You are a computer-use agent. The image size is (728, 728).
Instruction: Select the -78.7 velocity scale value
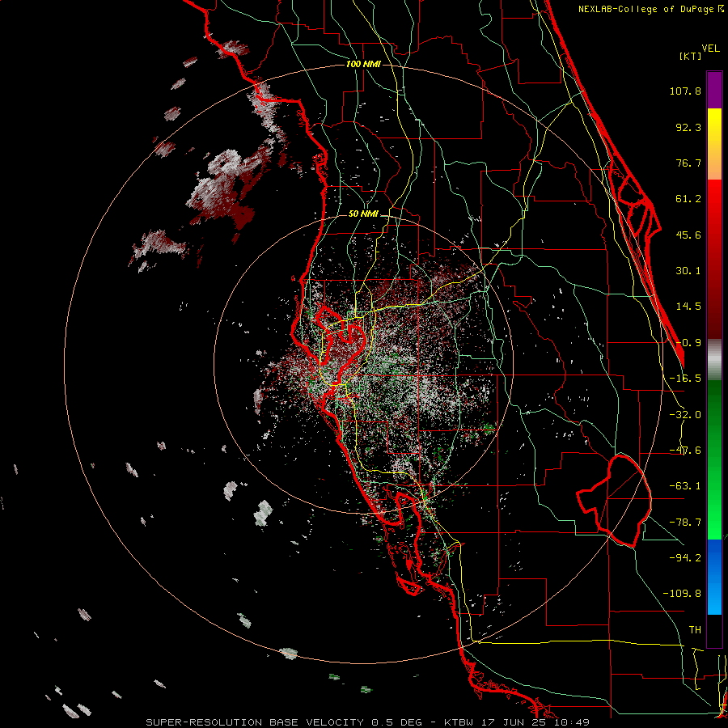(685, 523)
